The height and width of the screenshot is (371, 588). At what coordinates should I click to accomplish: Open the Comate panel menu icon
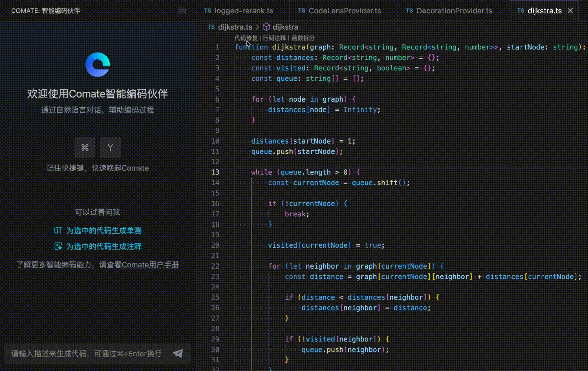click(182, 11)
